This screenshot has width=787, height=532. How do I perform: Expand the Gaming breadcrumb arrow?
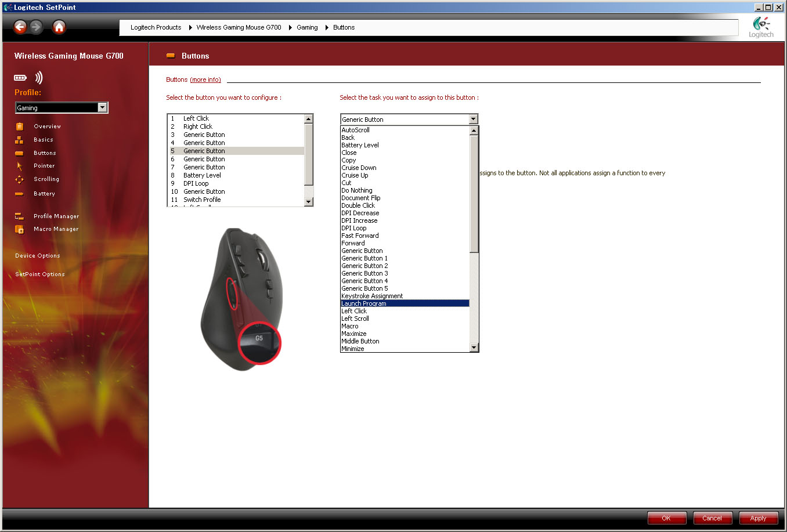pyautogui.click(x=327, y=27)
